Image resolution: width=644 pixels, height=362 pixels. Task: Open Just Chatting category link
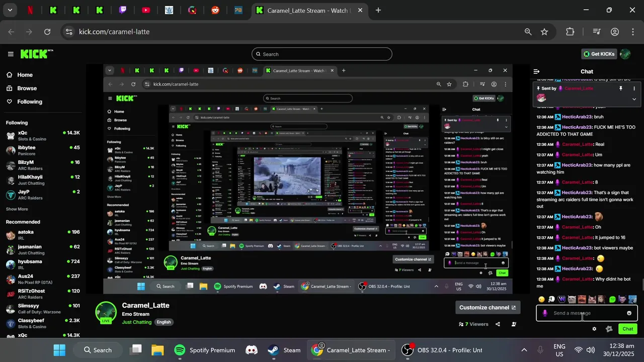[136, 322]
